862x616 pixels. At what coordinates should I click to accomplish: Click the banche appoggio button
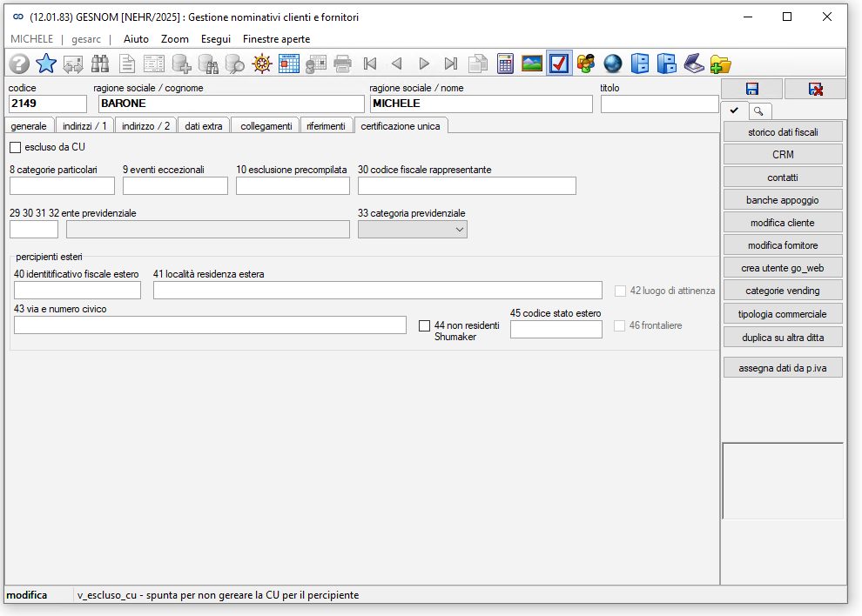coord(783,200)
